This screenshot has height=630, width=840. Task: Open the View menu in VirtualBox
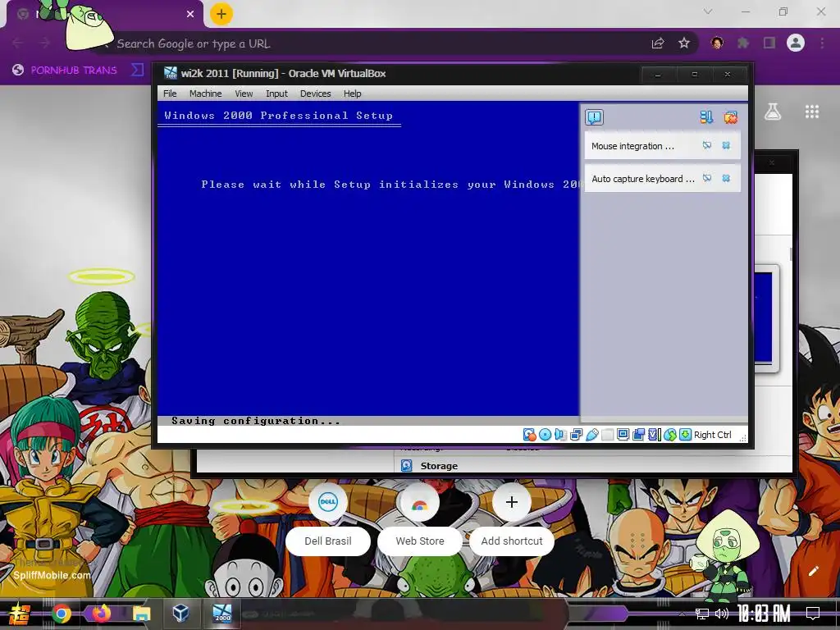(x=243, y=94)
